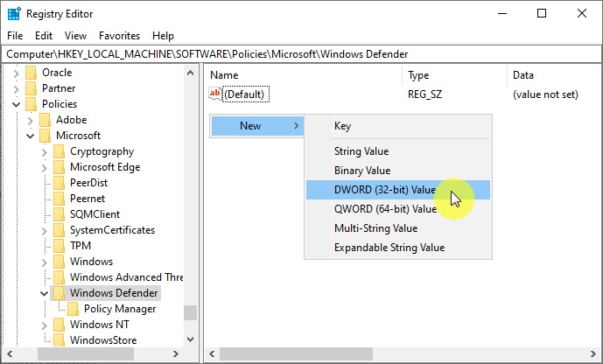603x364 pixels.
Task: Expand the SystemCertificates tree node
Action: pos(44,231)
